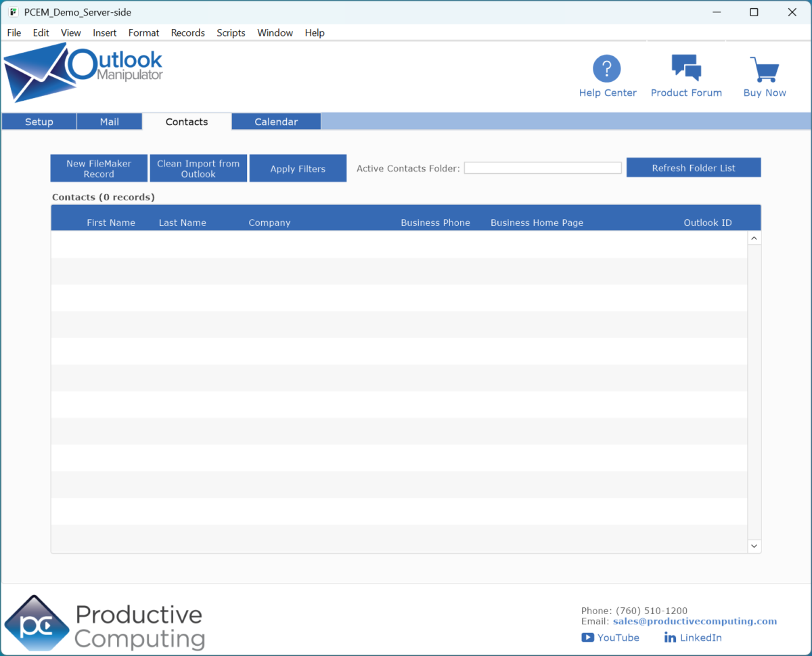This screenshot has width=812, height=656.
Task: Click the 'Active Contacts Folder:' label
Action: pyautogui.click(x=408, y=168)
